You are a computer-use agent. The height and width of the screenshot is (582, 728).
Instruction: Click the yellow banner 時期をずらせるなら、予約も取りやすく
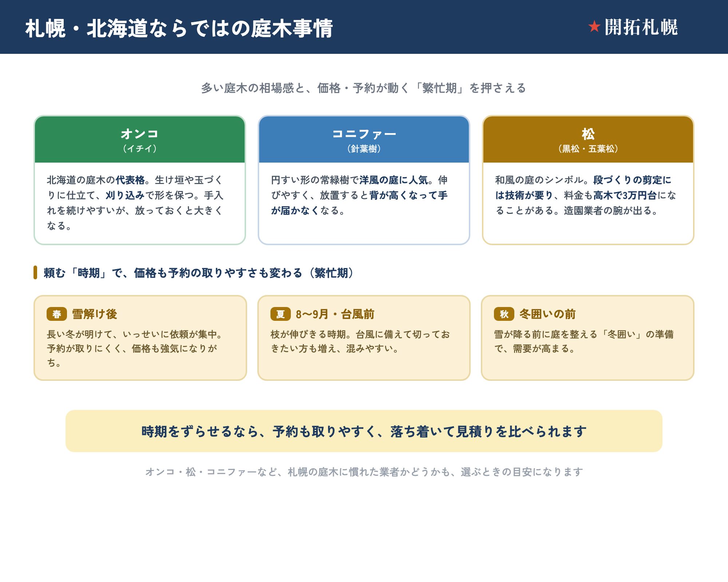pos(364,431)
